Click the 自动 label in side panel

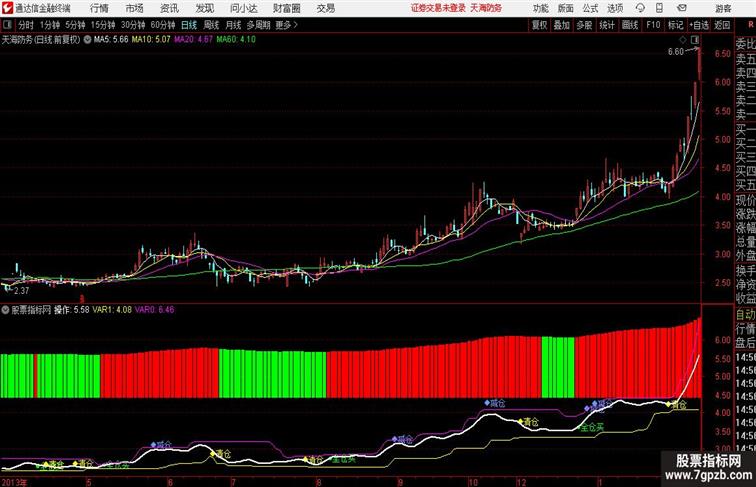pyautogui.click(x=745, y=314)
